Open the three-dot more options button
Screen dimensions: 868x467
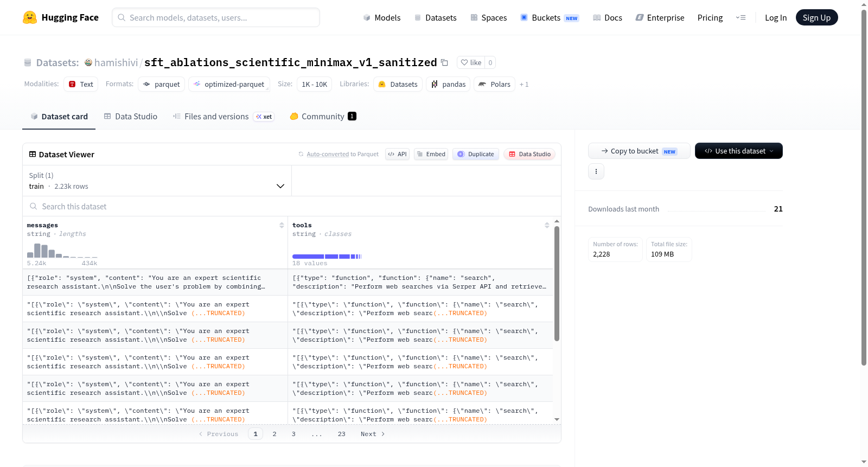click(596, 171)
